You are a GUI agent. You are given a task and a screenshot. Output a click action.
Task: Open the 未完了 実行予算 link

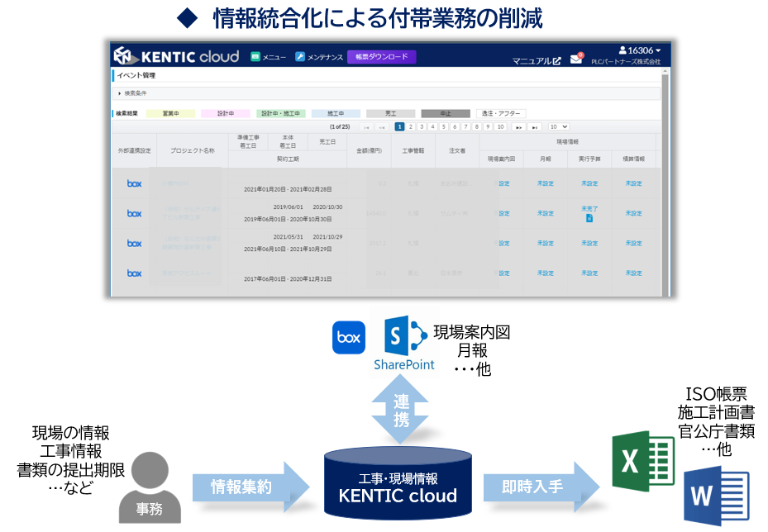click(x=589, y=208)
